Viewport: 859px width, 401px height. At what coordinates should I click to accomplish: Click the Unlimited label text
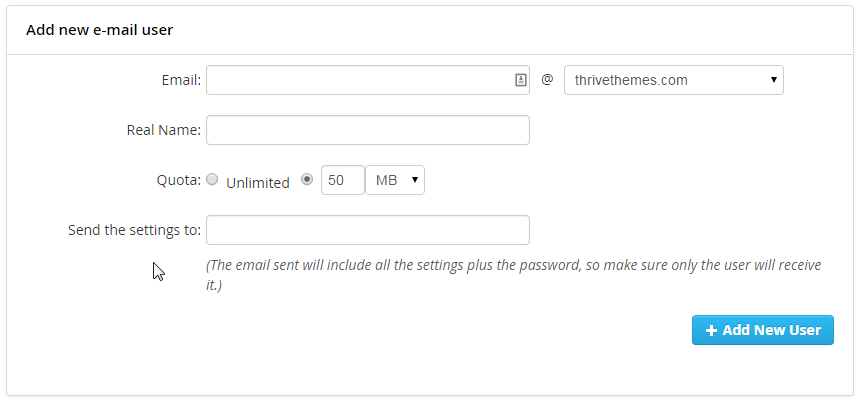[x=258, y=183]
